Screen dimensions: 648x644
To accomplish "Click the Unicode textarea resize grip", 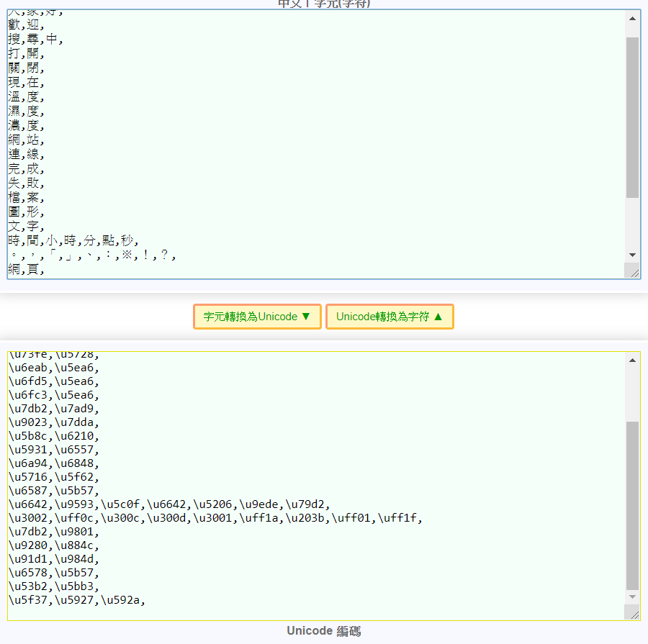I will [x=632, y=612].
